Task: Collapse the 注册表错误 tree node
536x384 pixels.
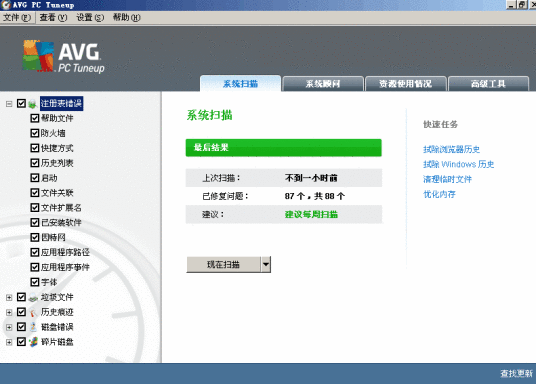Action: point(9,104)
